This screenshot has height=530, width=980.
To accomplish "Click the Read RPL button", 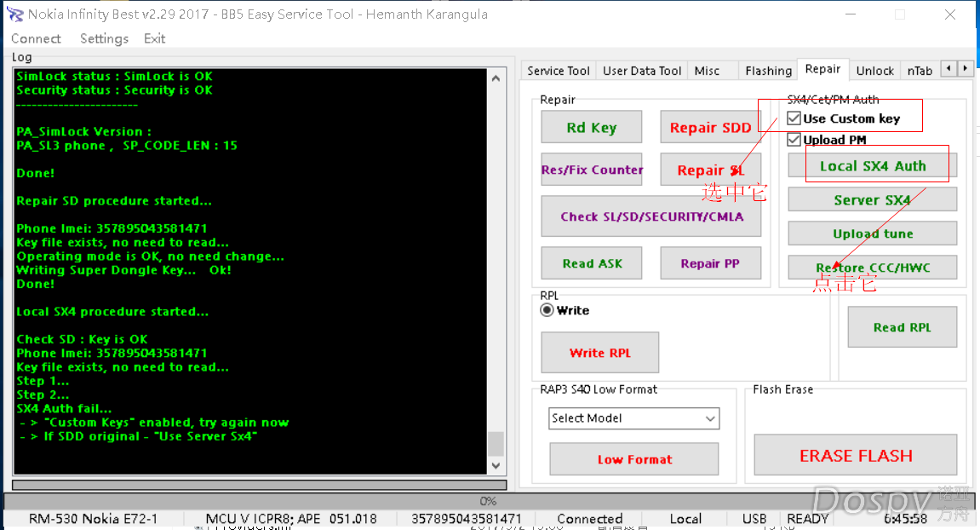I will coord(902,326).
